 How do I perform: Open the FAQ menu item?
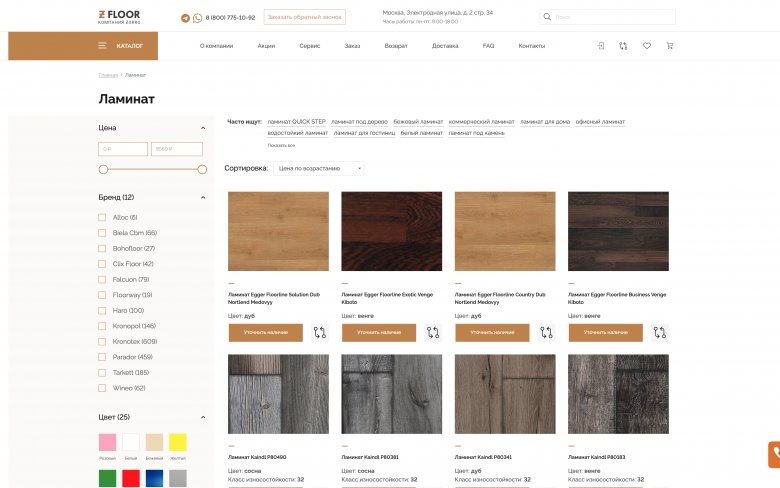click(488, 46)
